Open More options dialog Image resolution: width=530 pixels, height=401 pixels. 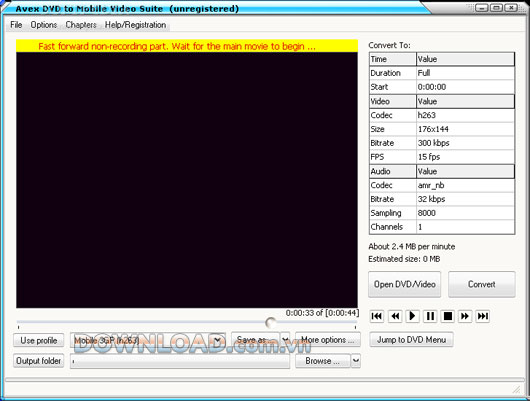[x=328, y=339]
